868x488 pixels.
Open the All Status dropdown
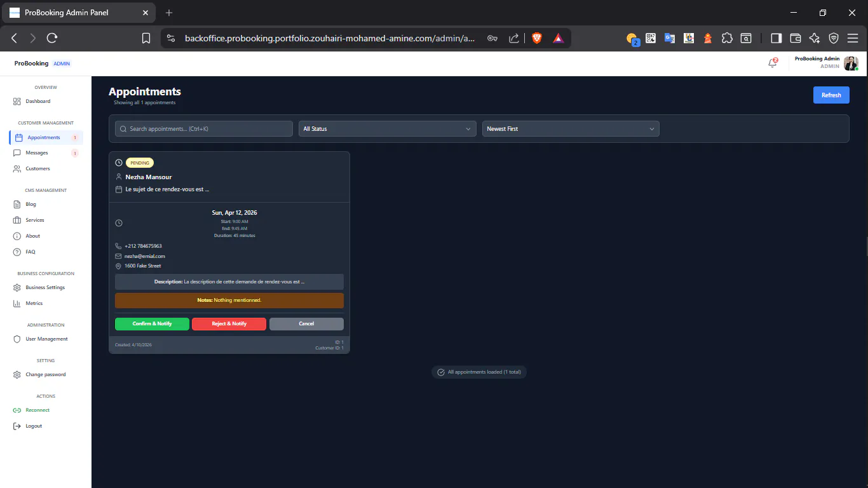point(388,129)
